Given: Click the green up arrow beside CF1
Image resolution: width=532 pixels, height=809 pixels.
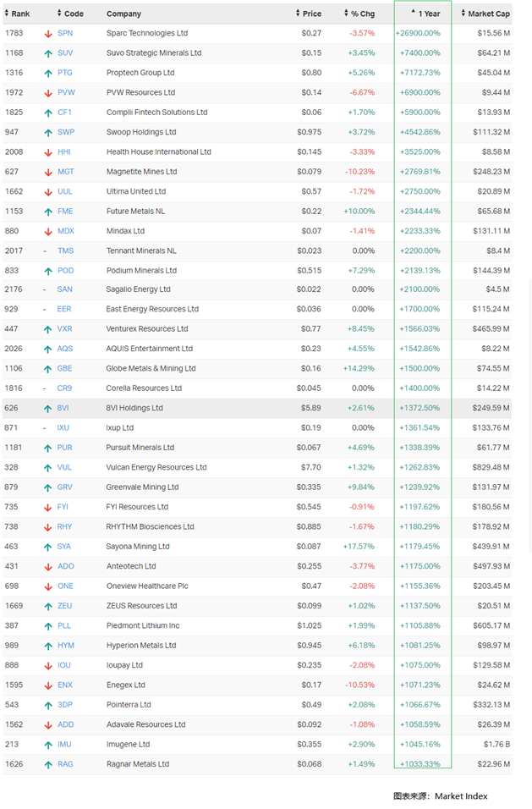Looking at the screenshot, I should (x=48, y=113).
